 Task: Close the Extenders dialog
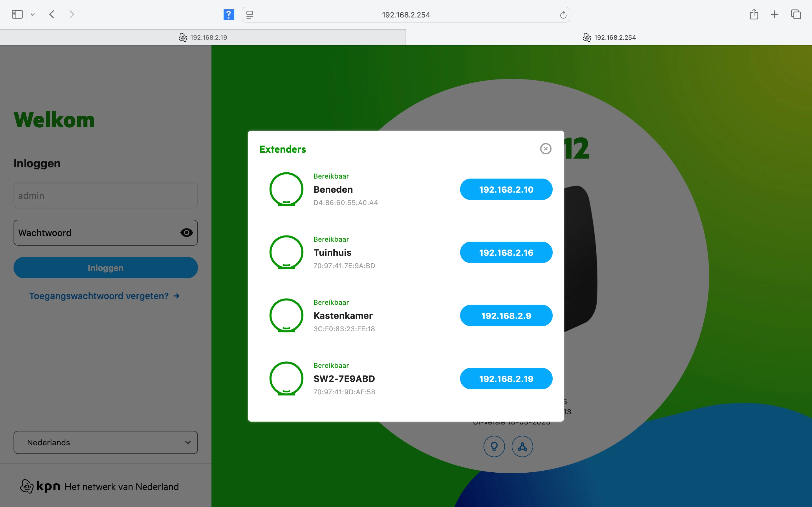(546, 148)
